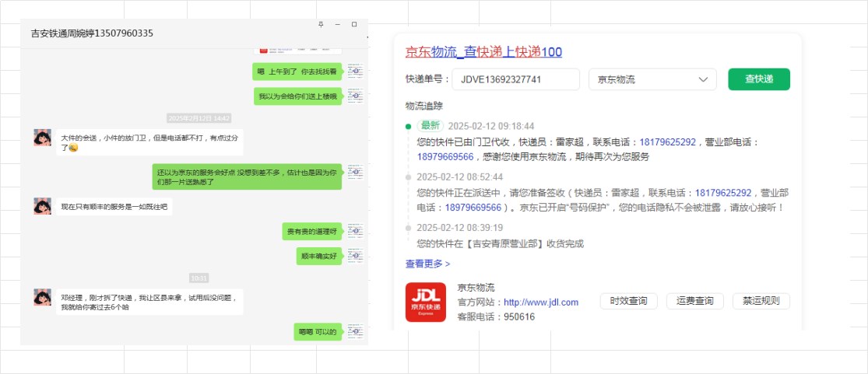Click 查看更多 to show more tracking
Image resolution: width=868 pixels, height=374 pixels.
click(x=428, y=264)
